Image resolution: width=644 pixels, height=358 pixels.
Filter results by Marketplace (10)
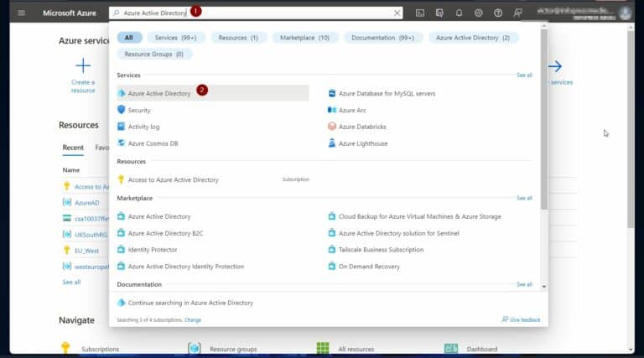point(304,38)
